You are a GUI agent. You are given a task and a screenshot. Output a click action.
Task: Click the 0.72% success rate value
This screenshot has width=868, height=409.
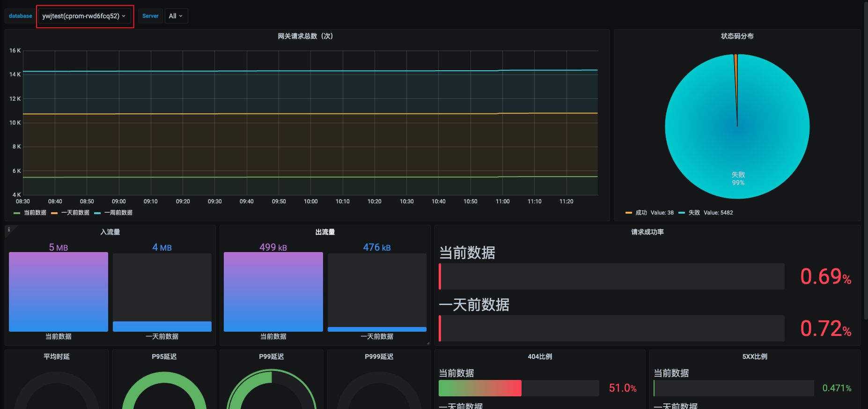[x=825, y=328]
